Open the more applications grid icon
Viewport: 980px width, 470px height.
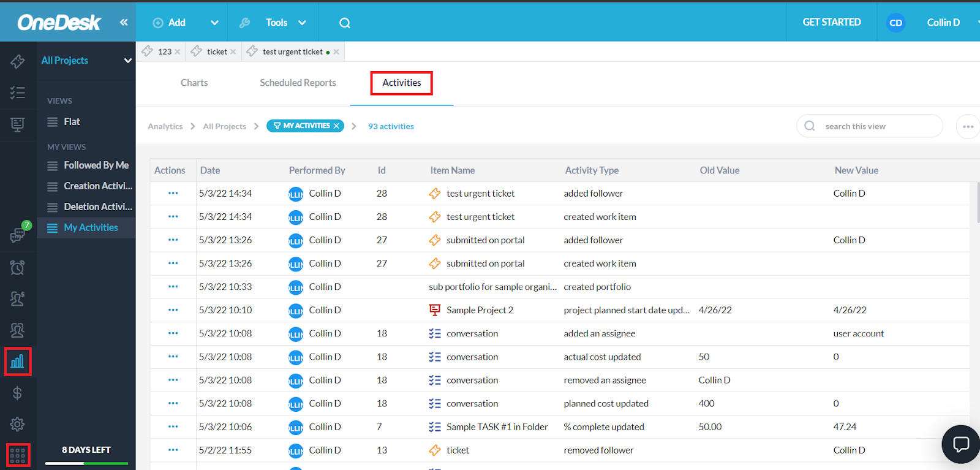tap(18, 455)
